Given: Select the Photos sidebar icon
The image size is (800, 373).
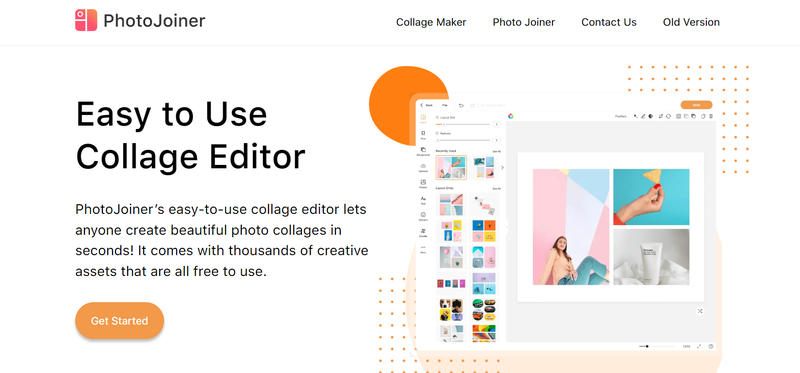Looking at the screenshot, I should click(423, 184).
